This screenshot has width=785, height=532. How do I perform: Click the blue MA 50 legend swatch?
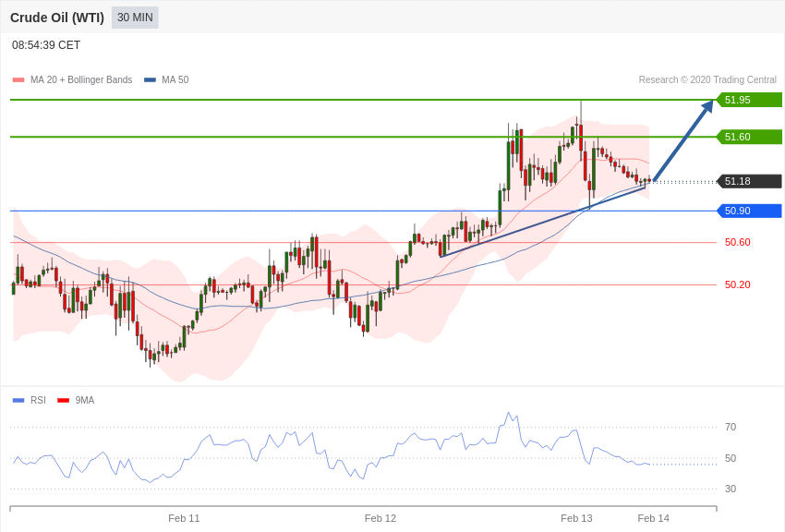tap(150, 79)
